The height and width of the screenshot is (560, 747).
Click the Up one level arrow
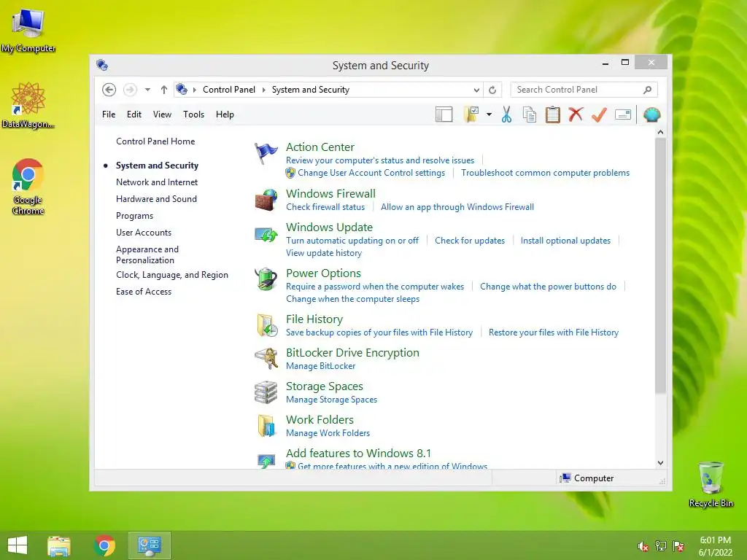tap(164, 90)
